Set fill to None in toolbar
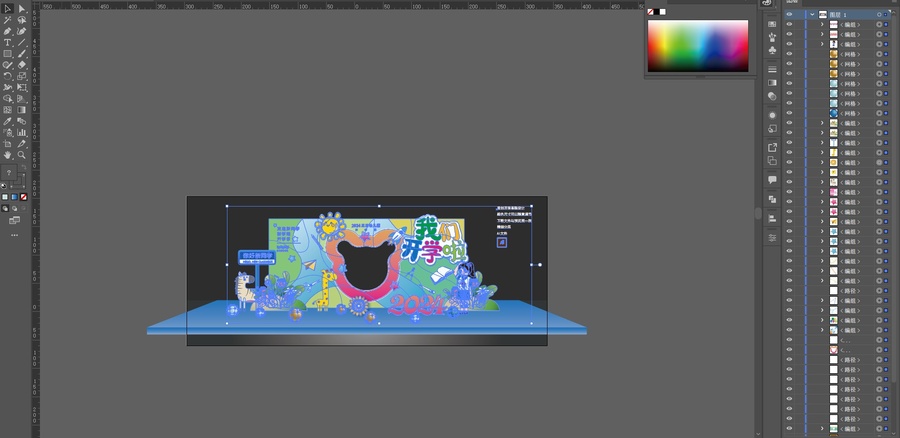900x438 pixels. pos(24,197)
